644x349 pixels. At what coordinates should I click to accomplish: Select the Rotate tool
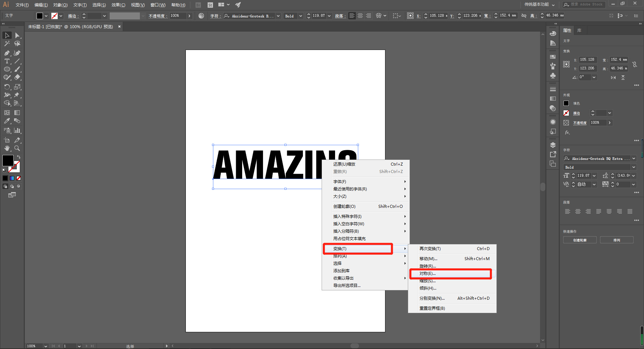[7, 87]
